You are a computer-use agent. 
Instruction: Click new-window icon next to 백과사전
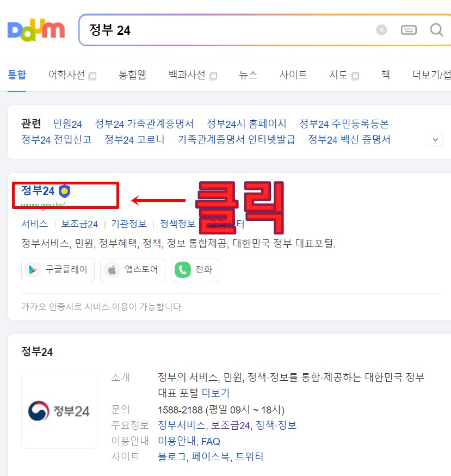click(213, 76)
